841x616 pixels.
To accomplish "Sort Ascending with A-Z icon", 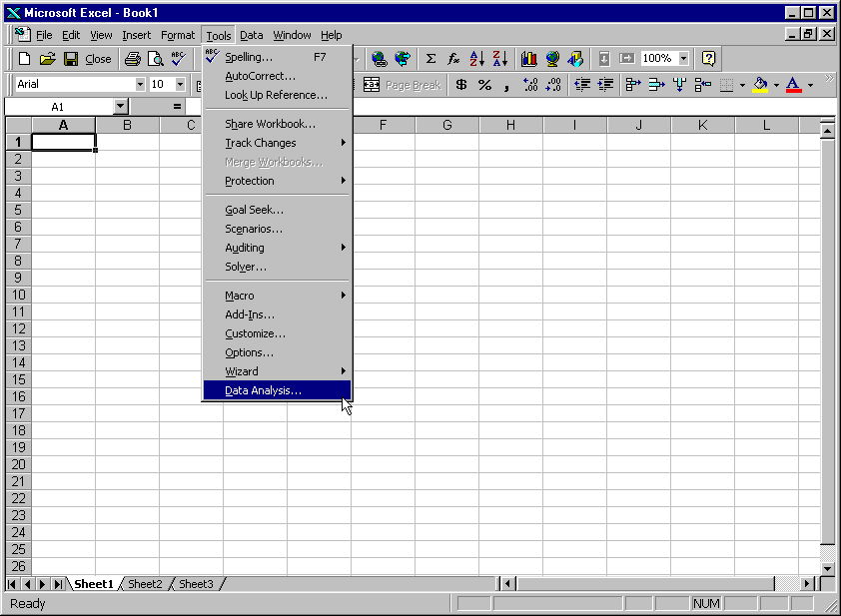I will (x=476, y=59).
